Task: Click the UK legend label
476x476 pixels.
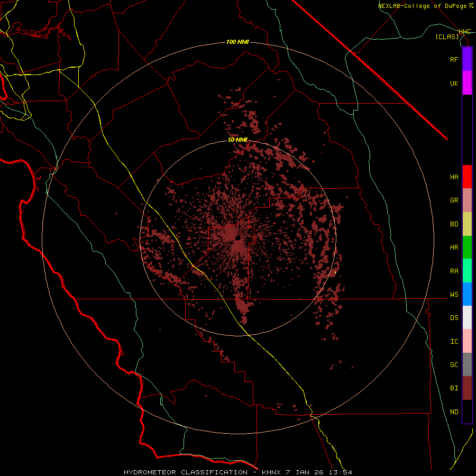Action: click(x=454, y=83)
